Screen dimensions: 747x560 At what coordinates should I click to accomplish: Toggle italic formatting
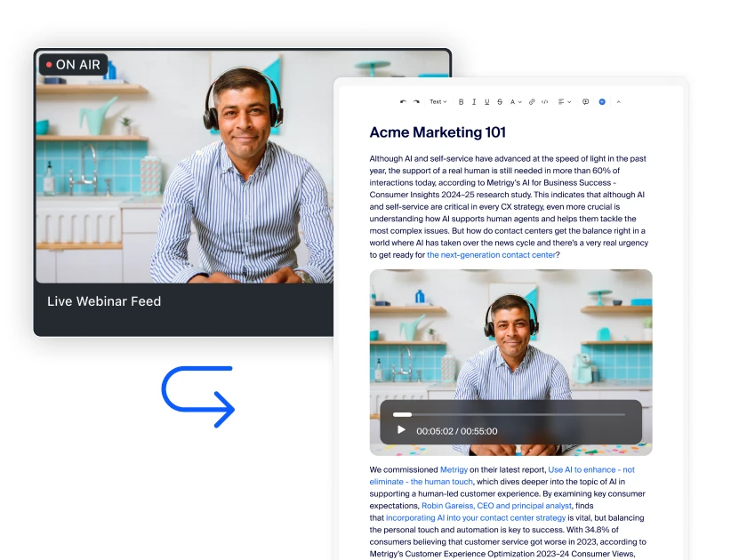click(474, 101)
